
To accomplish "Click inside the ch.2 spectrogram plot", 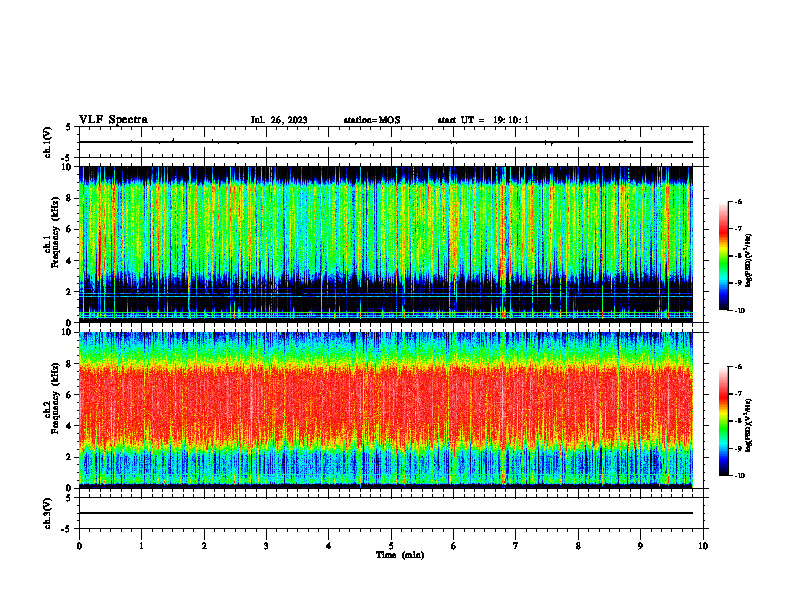I will coord(386,410).
